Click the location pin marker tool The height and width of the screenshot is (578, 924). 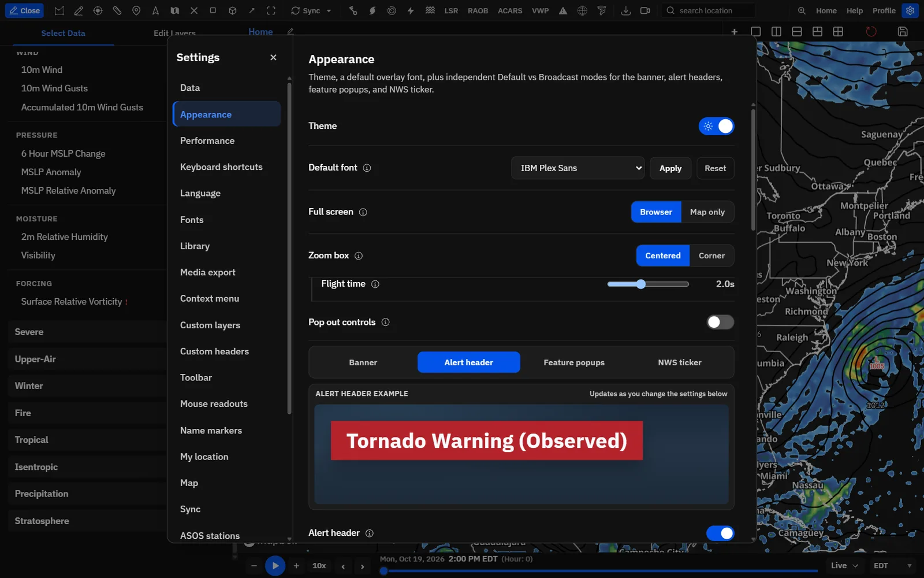tap(136, 10)
